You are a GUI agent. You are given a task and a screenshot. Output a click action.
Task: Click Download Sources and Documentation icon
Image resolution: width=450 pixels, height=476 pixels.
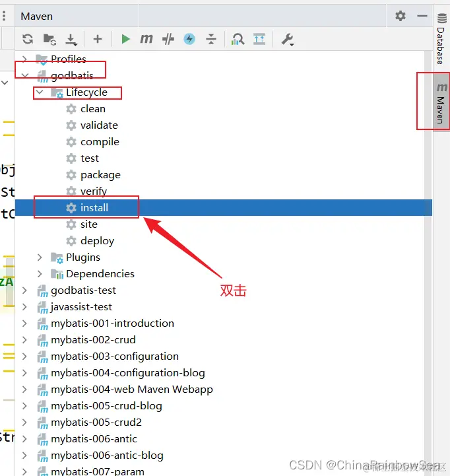(71, 40)
